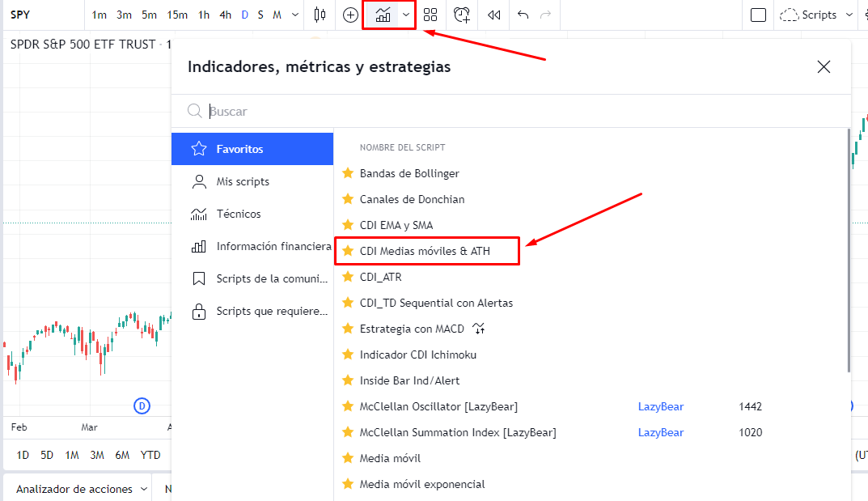Open the Favoritos category

point(252,149)
